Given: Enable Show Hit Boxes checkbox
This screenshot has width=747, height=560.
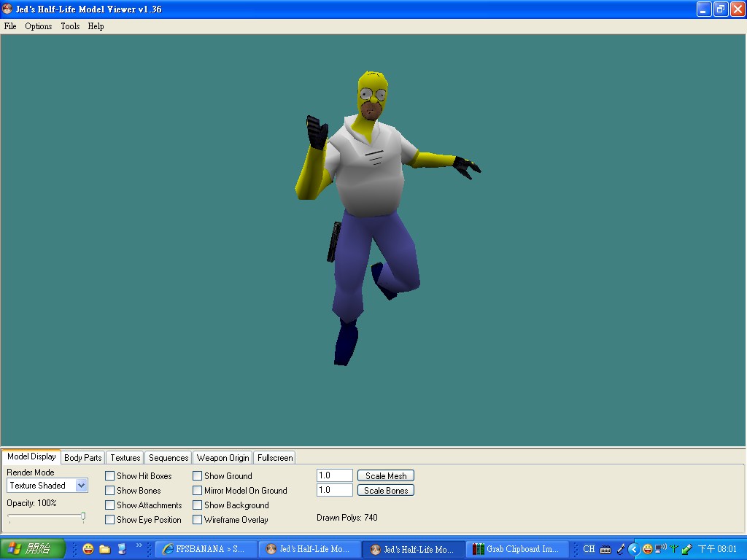Looking at the screenshot, I should click(109, 475).
